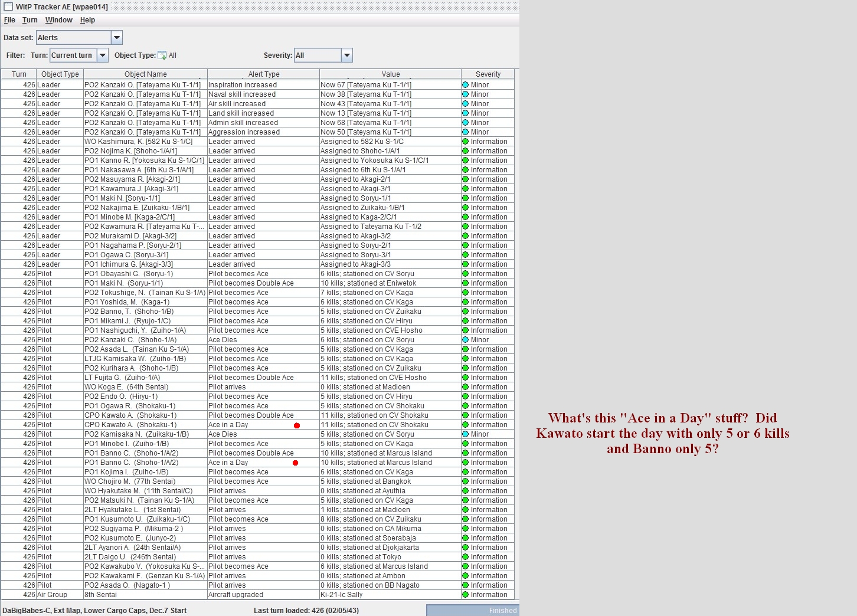The width and height of the screenshot is (857, 616).
Task: Sort by the Turn column header
Action: point(19,74)
